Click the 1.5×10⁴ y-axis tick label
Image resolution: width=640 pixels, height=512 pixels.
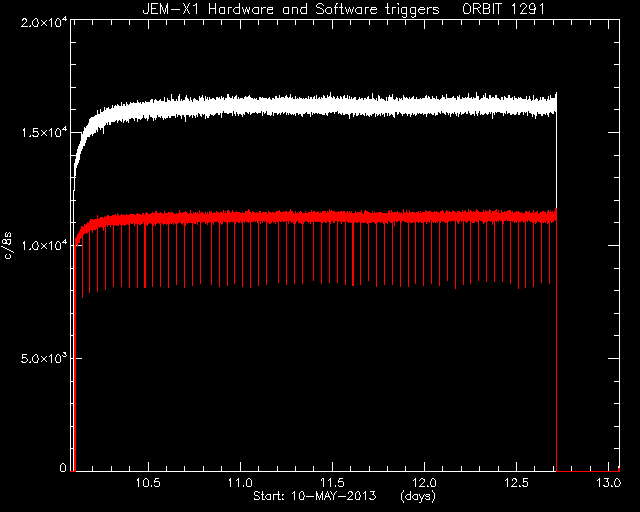click(x=44, y=133)
